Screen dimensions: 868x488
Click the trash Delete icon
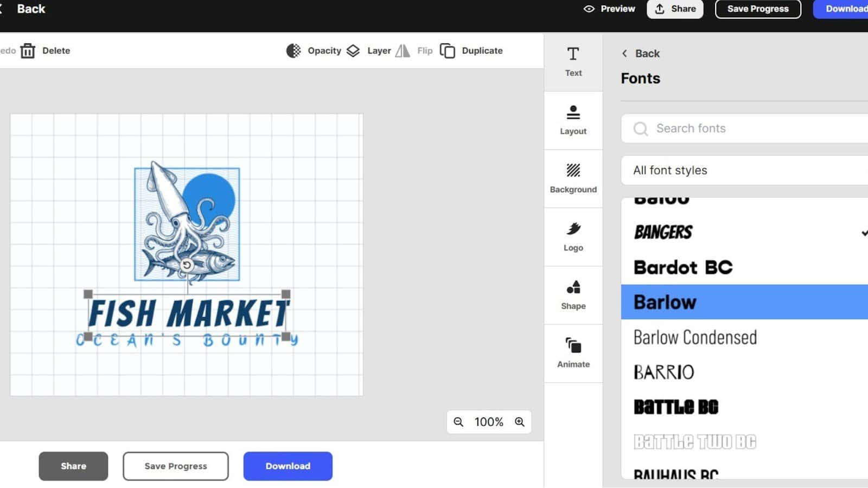(28, 51)
